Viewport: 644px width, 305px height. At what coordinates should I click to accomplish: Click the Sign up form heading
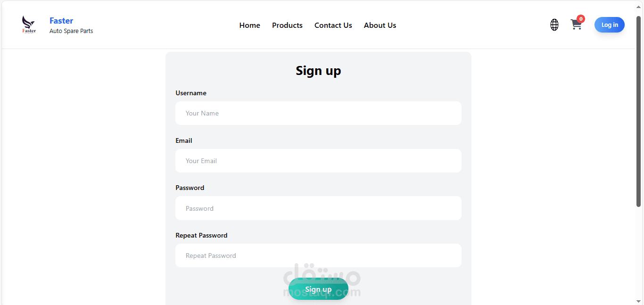[x=318, y=71]
